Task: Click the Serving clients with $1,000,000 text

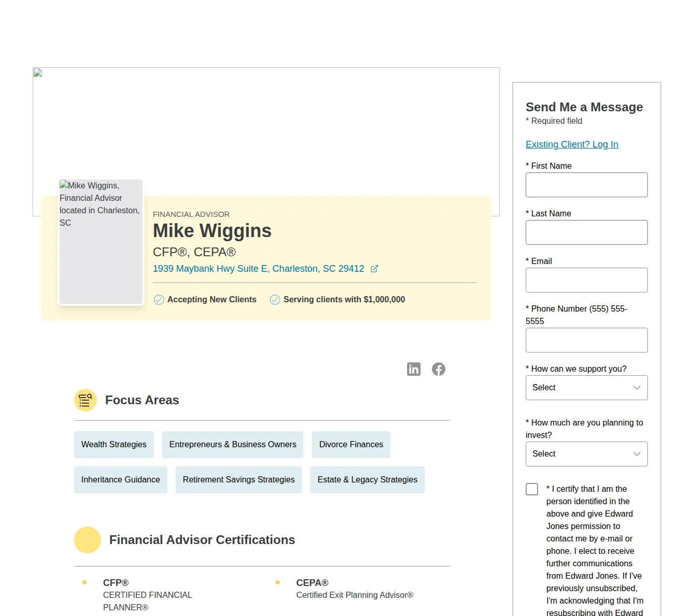Action: [344, 300]
